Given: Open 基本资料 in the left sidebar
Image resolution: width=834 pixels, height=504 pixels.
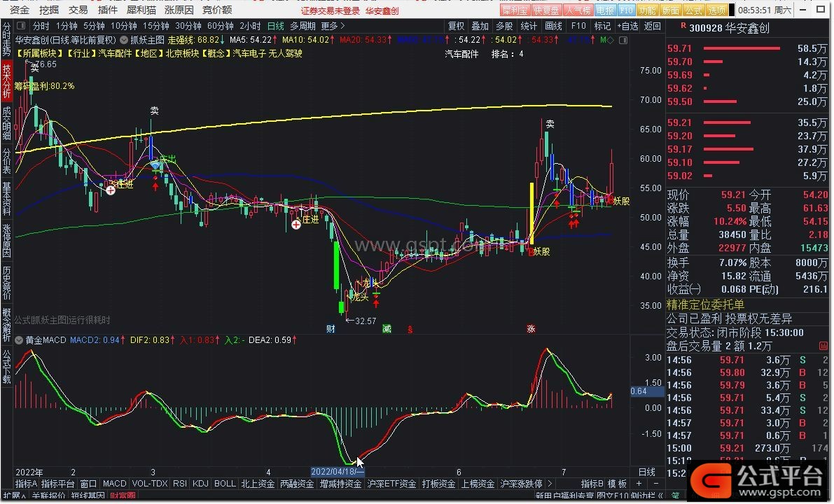Looking at the screenshot, I should point(6,199).
